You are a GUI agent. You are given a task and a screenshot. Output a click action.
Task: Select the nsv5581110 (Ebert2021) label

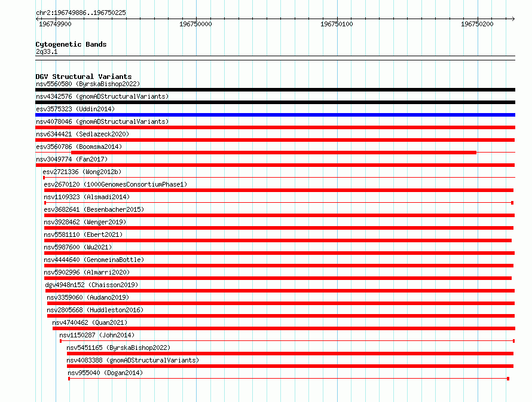tap(83, 234)
